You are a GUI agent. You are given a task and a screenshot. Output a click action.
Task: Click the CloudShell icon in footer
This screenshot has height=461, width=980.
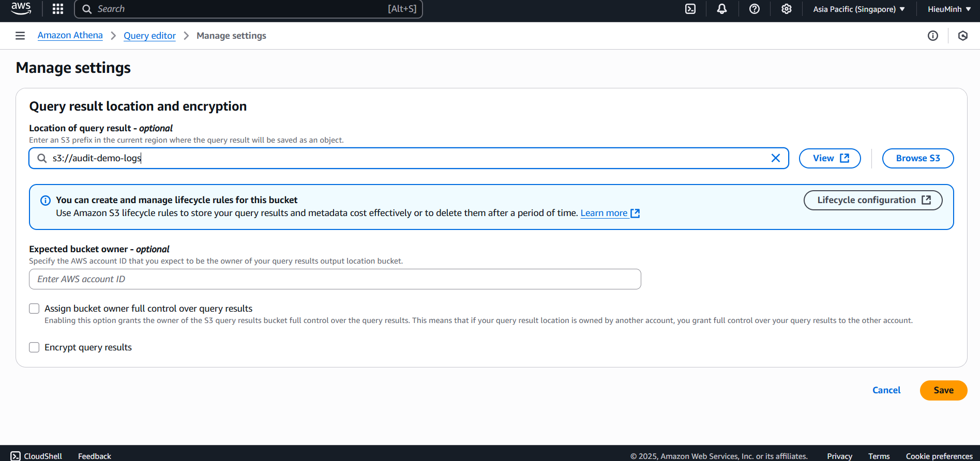point(16,456)
